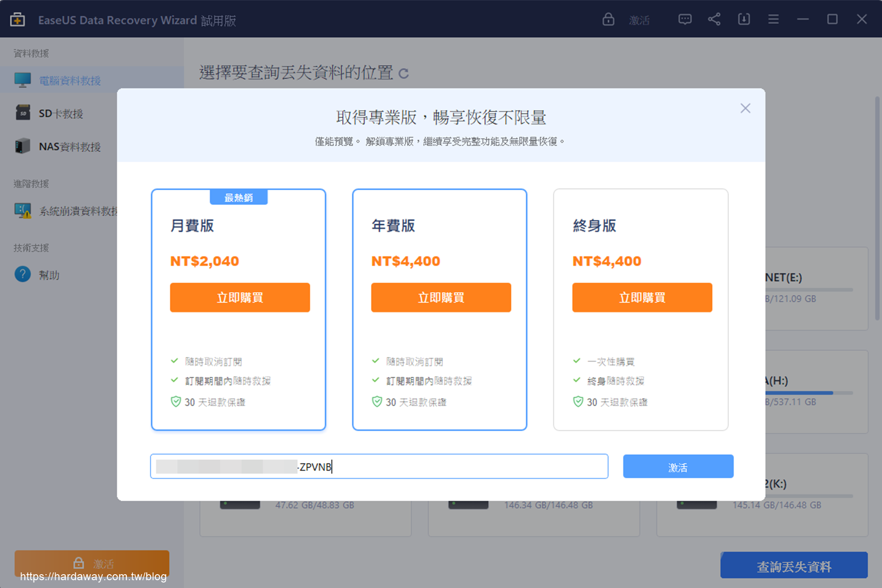Click 立即購買 for 終身版
Image resolution: width=882 pixels, height=588 pixels.
(x=642, y=298)
